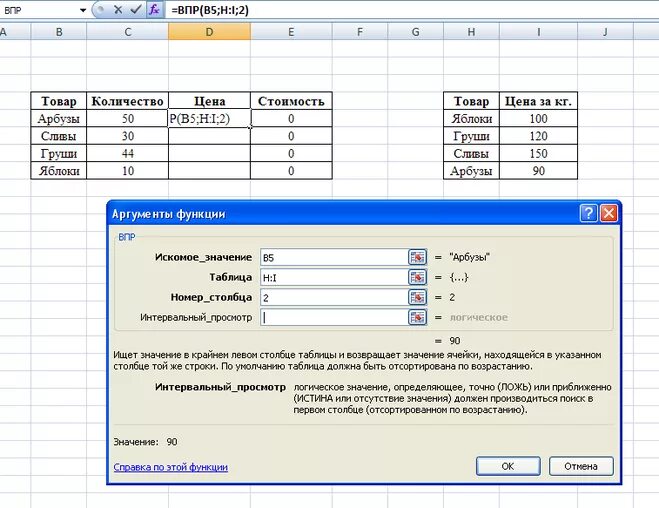The width and height of the screenshot is (659, 508).
Task: Click the range selector icon for Номер_столбца
Action: coord(417,297)
